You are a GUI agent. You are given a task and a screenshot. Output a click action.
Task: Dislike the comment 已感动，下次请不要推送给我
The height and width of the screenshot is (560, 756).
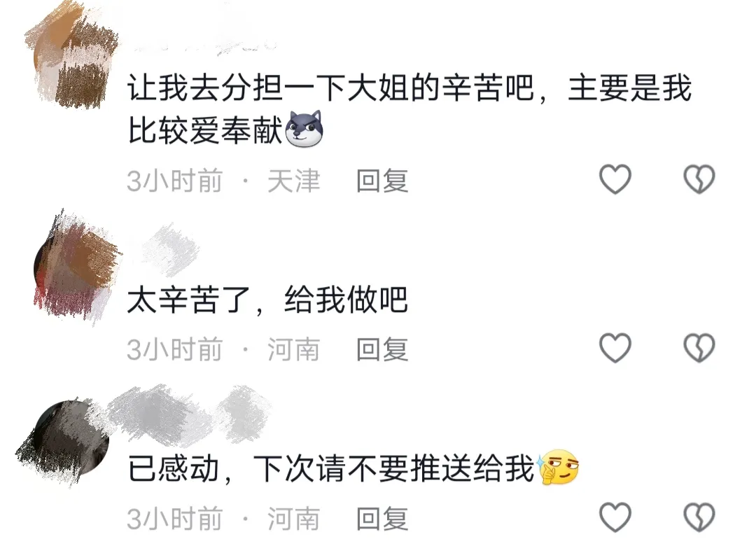(x=699, y=517)
